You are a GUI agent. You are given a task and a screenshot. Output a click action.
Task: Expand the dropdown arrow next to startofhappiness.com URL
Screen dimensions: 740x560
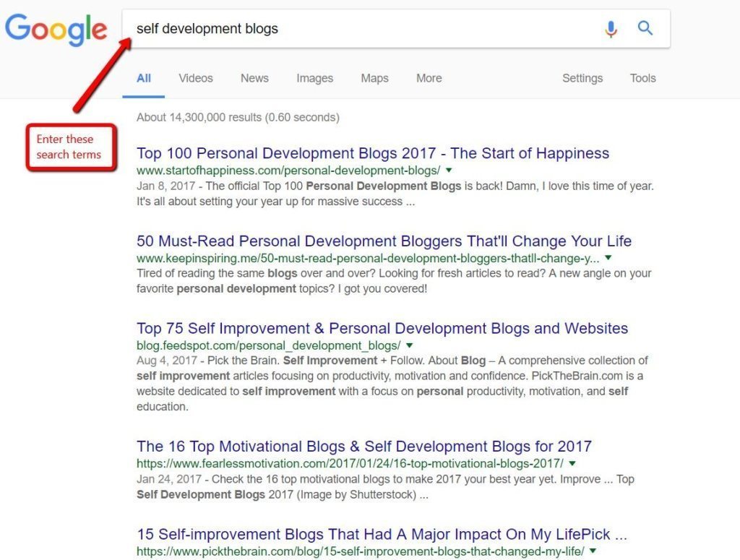click(449, 171)
